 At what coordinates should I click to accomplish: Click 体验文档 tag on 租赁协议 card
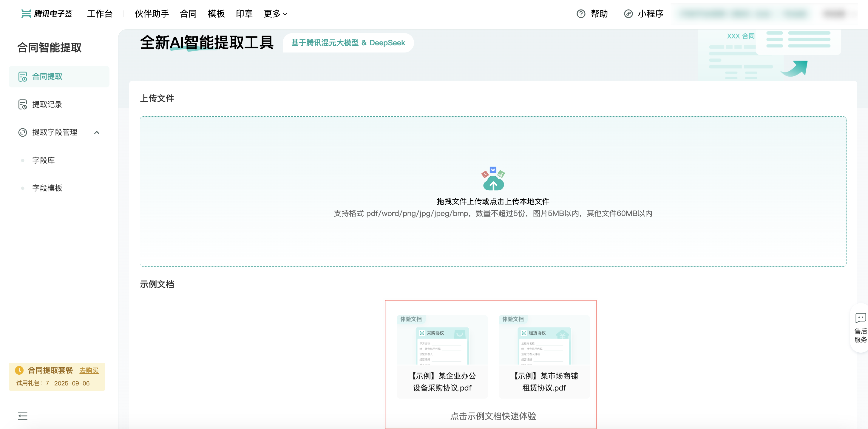(513, 319)
